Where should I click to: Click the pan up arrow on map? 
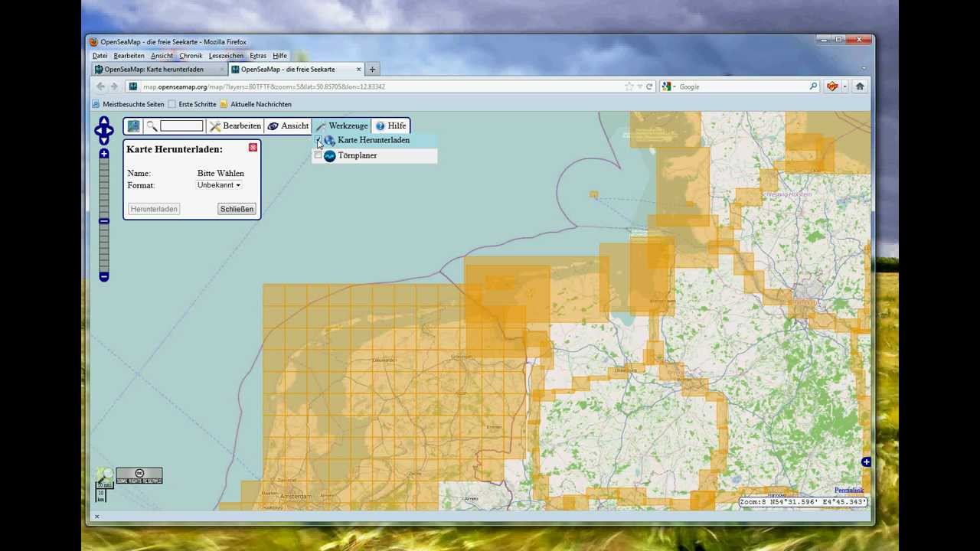tap(104, 120)
